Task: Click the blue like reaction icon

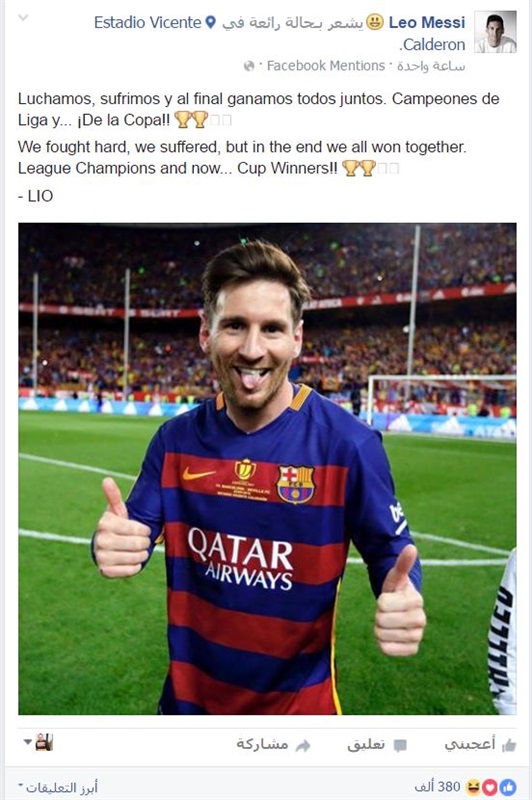Action: point(508,787)
